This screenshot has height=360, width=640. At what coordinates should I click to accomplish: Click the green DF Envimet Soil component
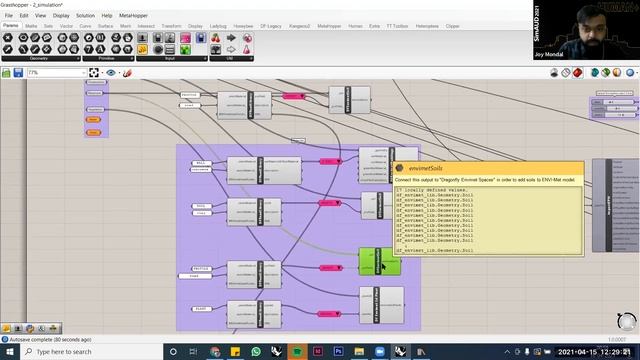click(380, 261)
